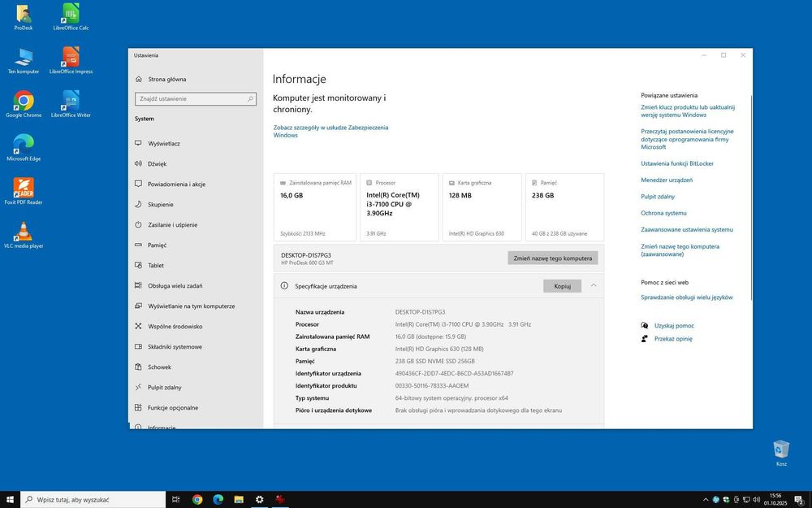Viewport: 812px width, 508px height.
Task: Open Zmień nazwę tego komputera (zaawansowane) link
Action: click(680, 250)
